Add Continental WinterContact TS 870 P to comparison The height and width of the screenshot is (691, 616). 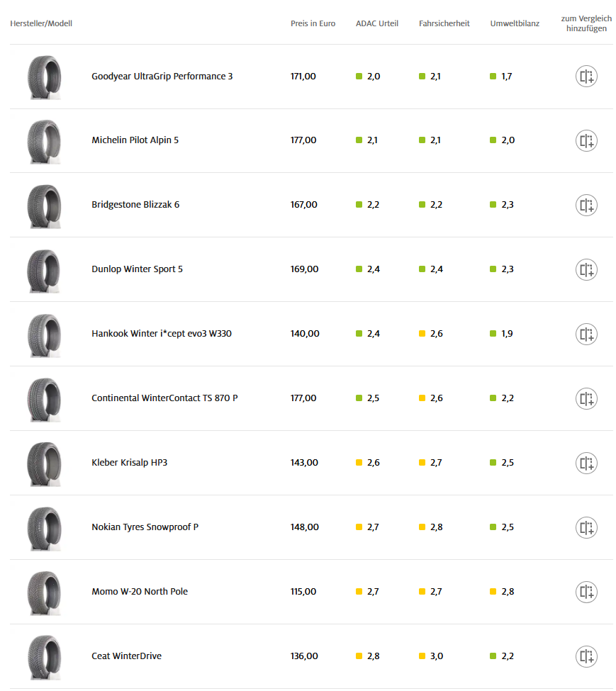point(586,398)
